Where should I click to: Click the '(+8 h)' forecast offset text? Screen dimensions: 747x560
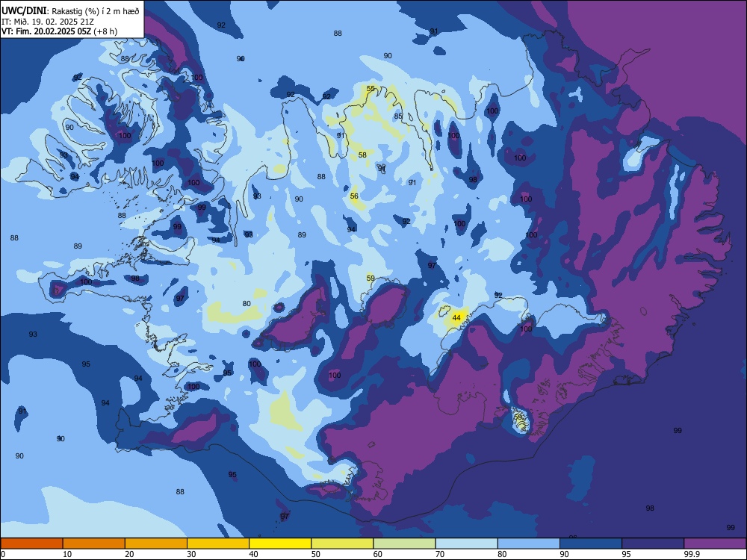point(105,31)
